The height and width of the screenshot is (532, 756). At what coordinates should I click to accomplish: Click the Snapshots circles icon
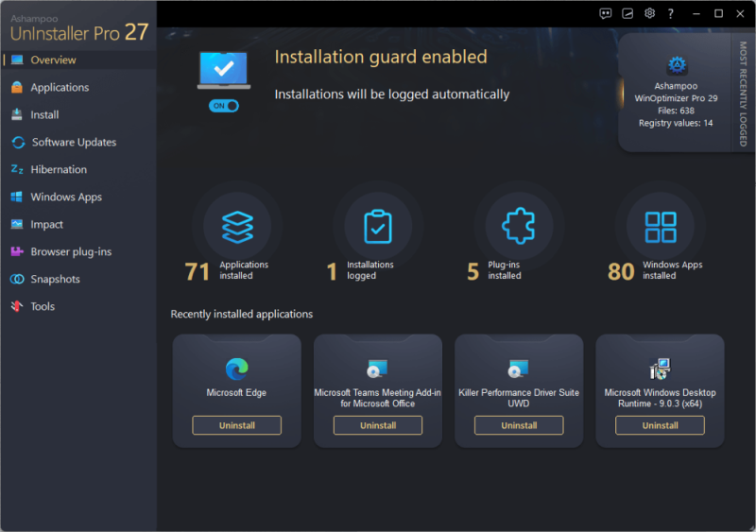(x=17, y=279)
